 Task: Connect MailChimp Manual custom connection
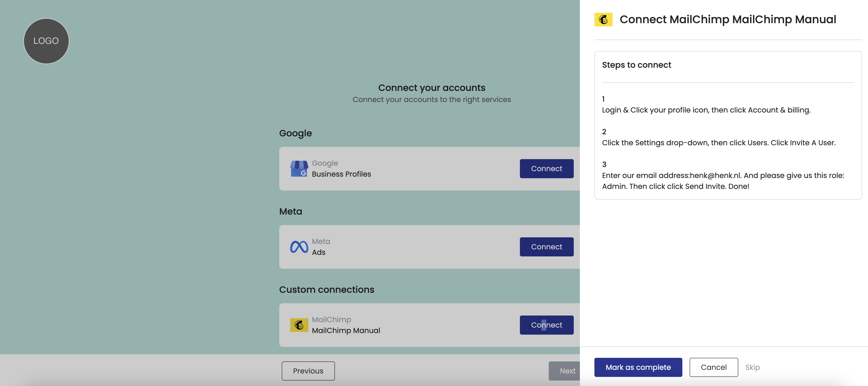click(x=546, y=325)
